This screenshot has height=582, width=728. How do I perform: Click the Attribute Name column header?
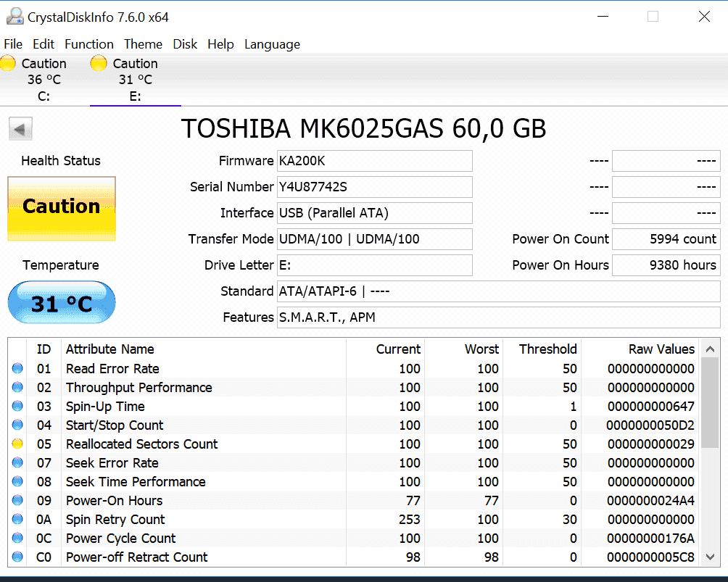click(x=203, y=349)
